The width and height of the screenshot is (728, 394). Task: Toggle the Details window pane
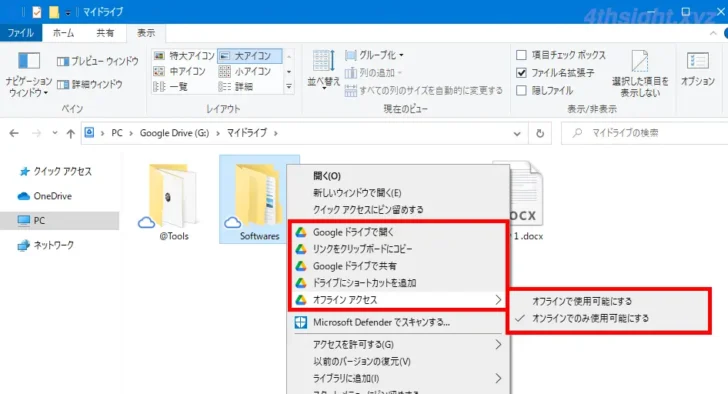pyautogui.click(x=90, y=84)
